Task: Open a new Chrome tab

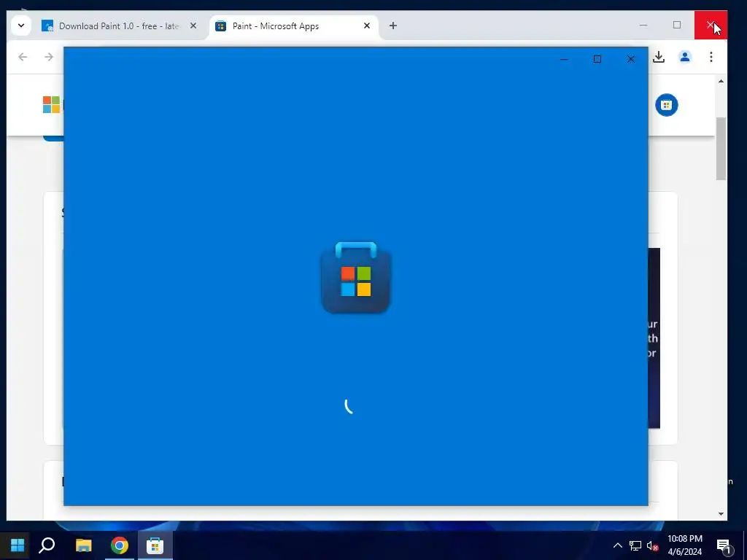Action: click(393, 26)
